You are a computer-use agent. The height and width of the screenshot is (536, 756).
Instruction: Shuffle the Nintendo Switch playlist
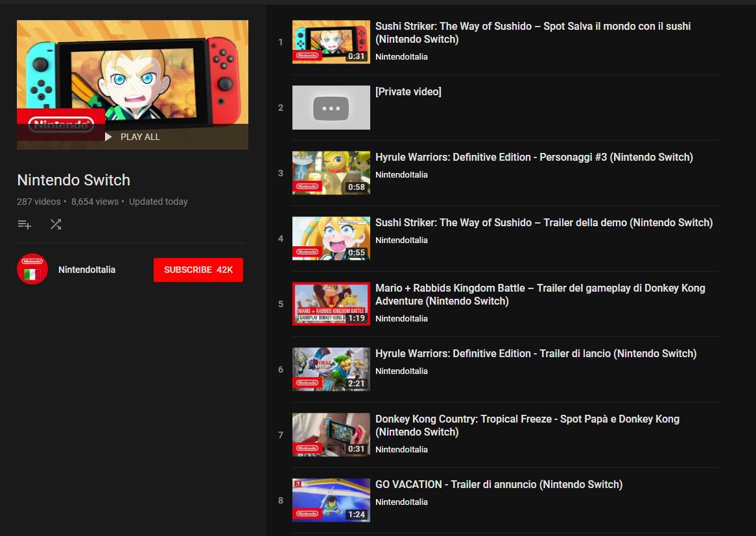point(56,224)
